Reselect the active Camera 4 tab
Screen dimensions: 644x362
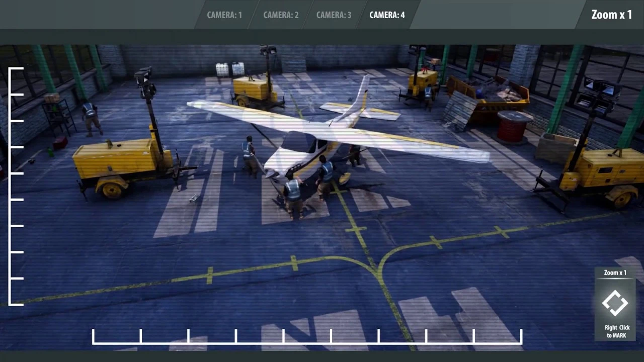pos(386,15)
